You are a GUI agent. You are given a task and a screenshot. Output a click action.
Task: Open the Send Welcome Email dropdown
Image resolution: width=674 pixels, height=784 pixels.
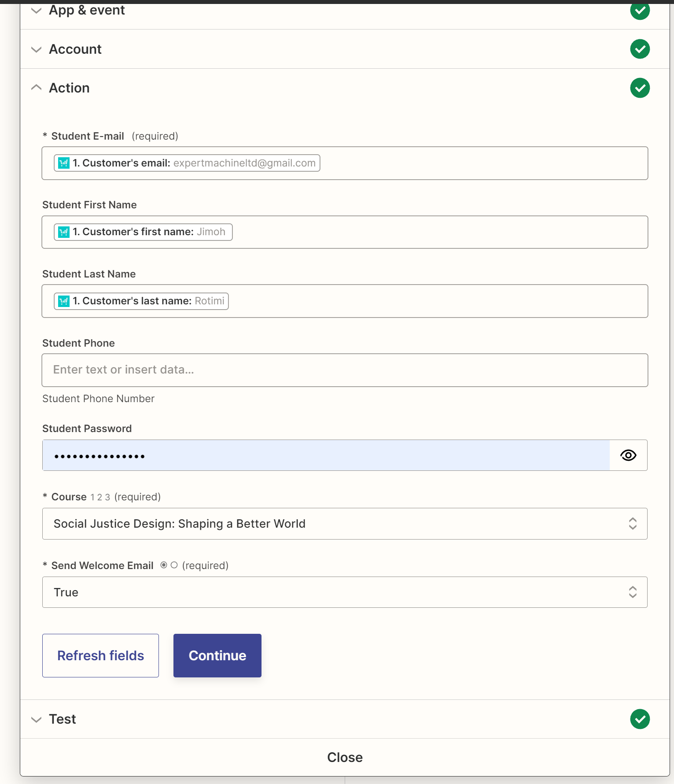345,592
